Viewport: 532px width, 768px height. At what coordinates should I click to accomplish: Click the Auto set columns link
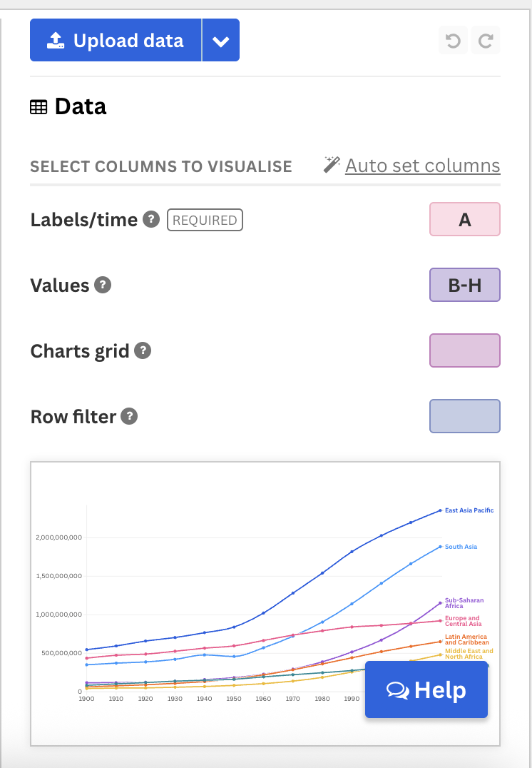click(x=422, y=165)
